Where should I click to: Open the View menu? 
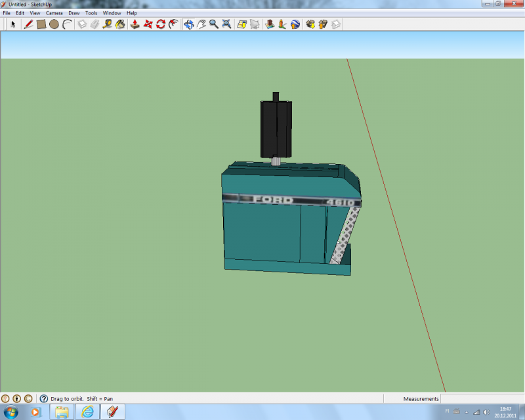[x=35, y=13]
